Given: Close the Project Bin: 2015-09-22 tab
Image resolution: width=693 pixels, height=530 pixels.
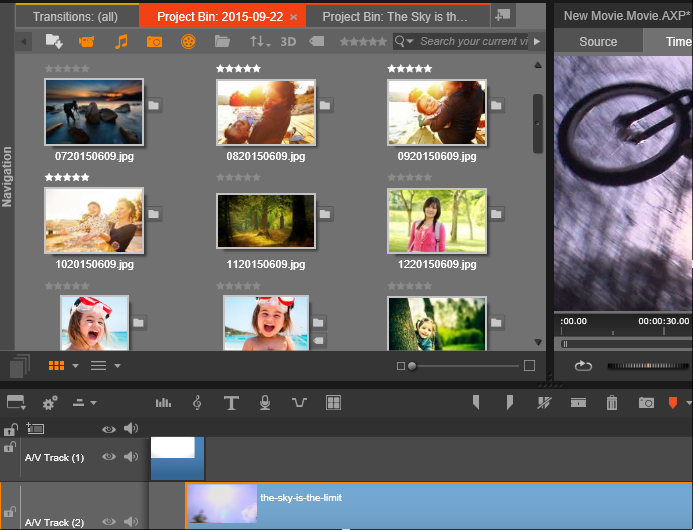Looking at the screenshot, I should tap(293, 17).
